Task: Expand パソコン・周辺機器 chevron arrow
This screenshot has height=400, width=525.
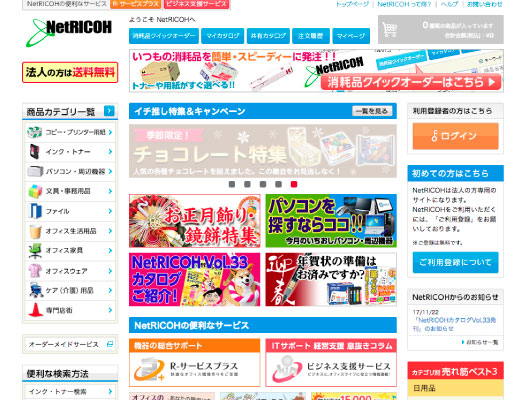Action: tap(110, 171)
